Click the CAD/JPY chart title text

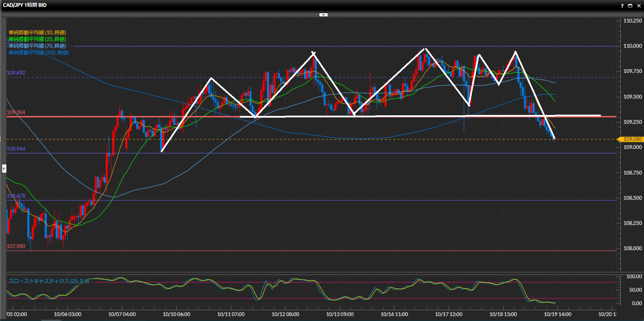coord(25,5)
